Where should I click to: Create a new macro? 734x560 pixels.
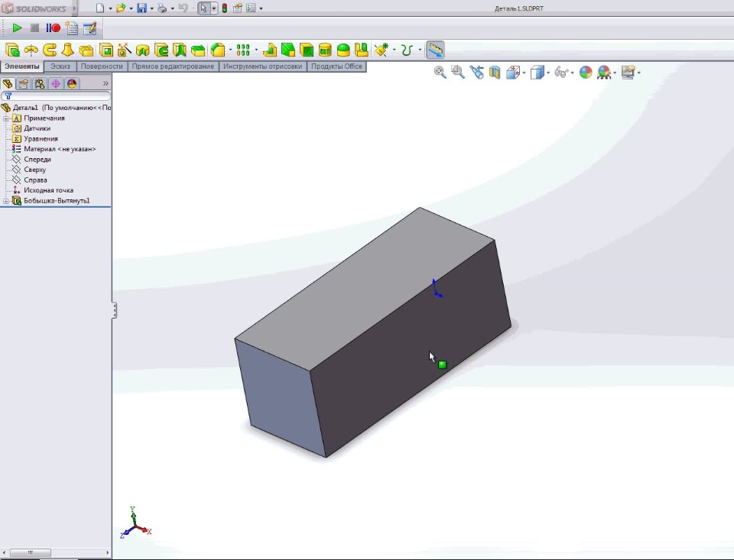point(72,28)
